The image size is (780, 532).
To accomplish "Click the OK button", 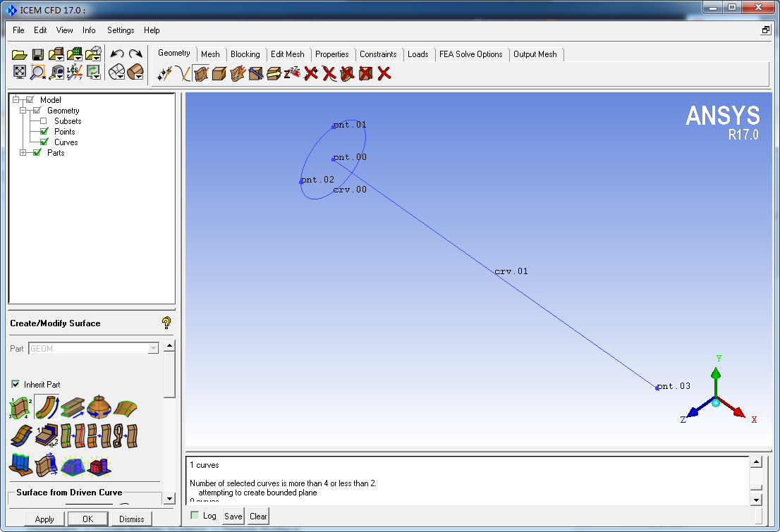I will 87,519.
